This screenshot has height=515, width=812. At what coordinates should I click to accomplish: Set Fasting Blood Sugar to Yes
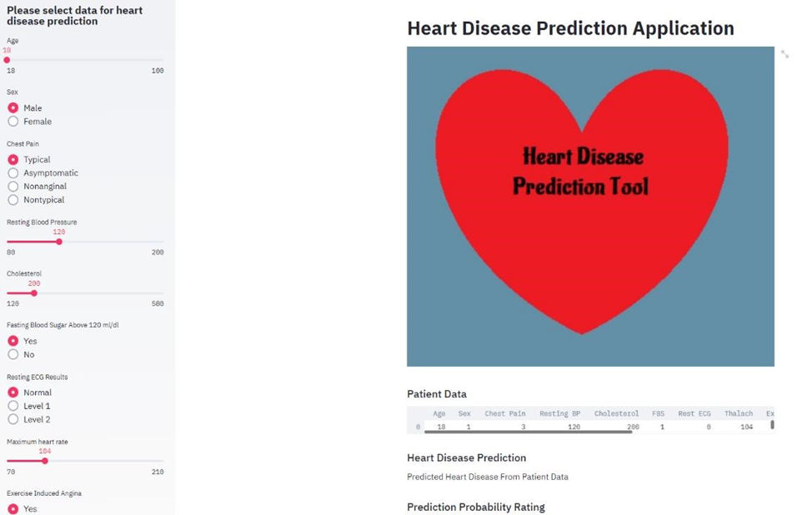point(13,341)
